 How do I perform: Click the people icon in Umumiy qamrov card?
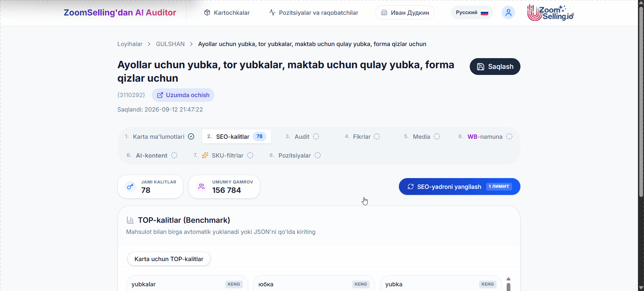pos(201,186)
